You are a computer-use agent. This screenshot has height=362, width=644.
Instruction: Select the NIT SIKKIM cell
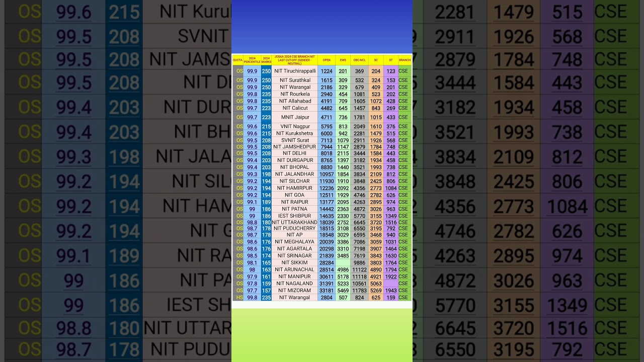pyautogui.click(x=295, y=262)
